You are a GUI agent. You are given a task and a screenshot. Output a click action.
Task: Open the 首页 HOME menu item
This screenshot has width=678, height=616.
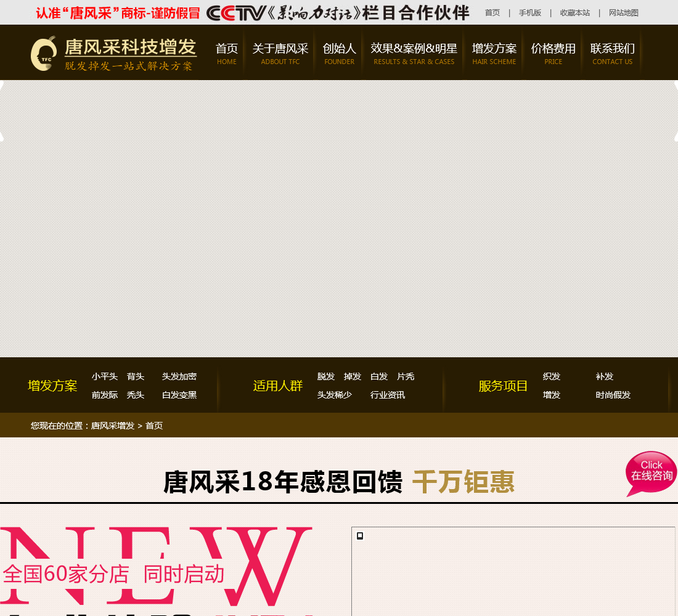[x=227, y=54]
